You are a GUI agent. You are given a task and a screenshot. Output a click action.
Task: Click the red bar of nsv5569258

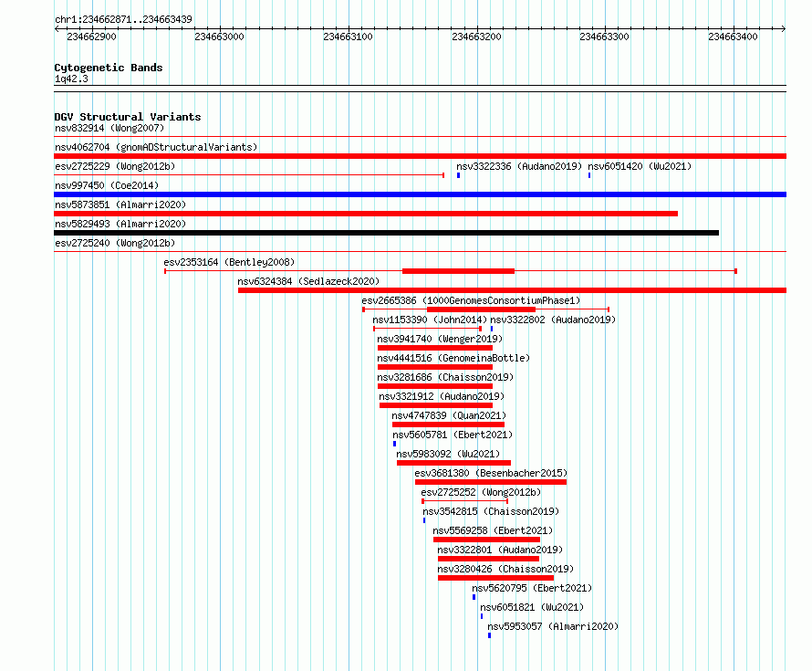click(x=487, y=540)
